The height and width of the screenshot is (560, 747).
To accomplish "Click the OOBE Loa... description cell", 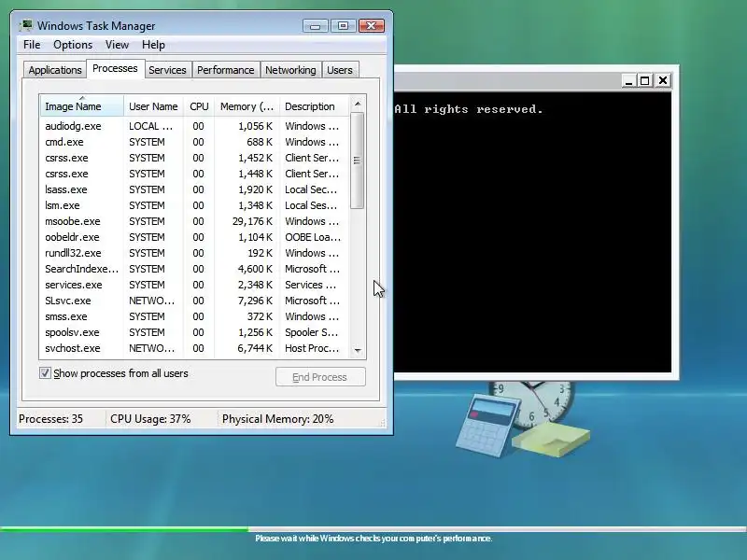I will coord(313,237).
